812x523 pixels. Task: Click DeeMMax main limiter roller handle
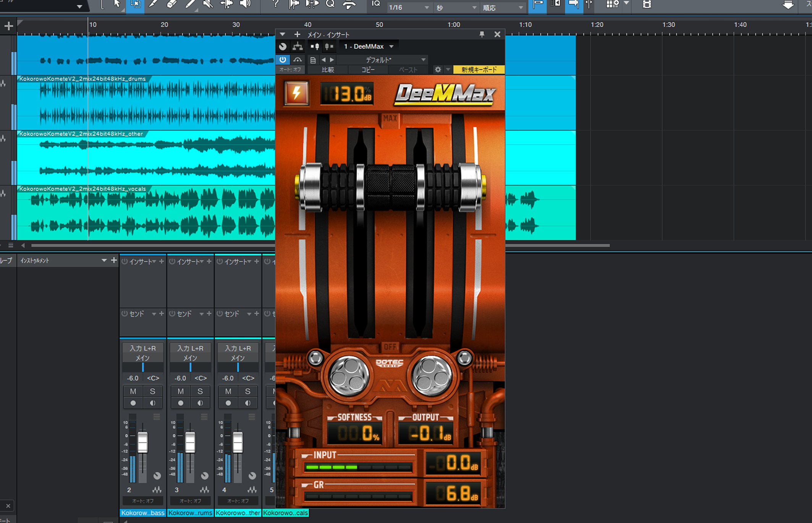pos(390,187)
